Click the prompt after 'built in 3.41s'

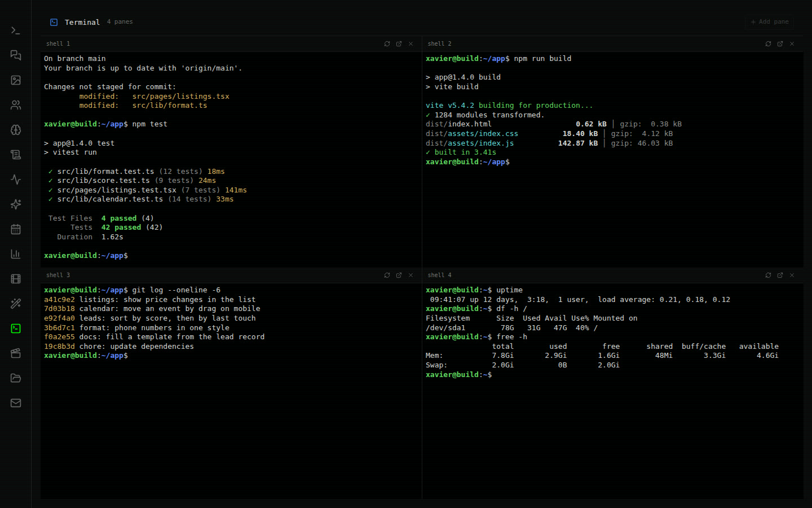click(x=468, y=162)
